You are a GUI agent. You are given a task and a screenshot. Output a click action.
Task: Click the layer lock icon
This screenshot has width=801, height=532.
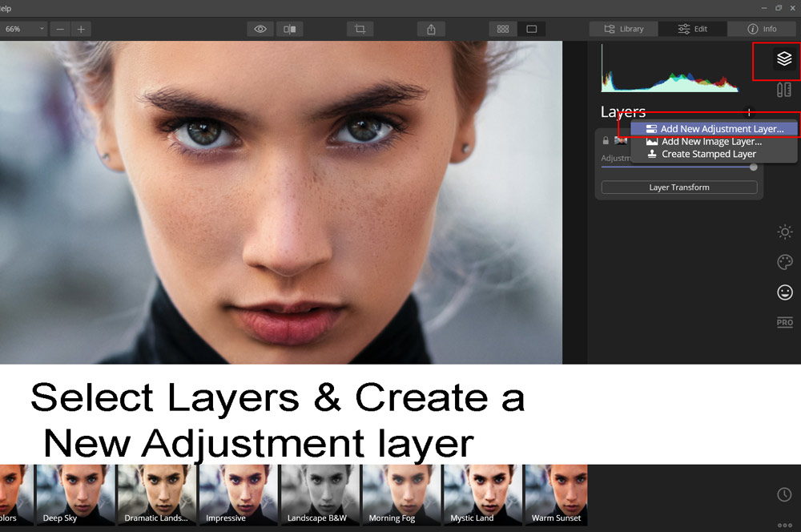pos(606,140)
